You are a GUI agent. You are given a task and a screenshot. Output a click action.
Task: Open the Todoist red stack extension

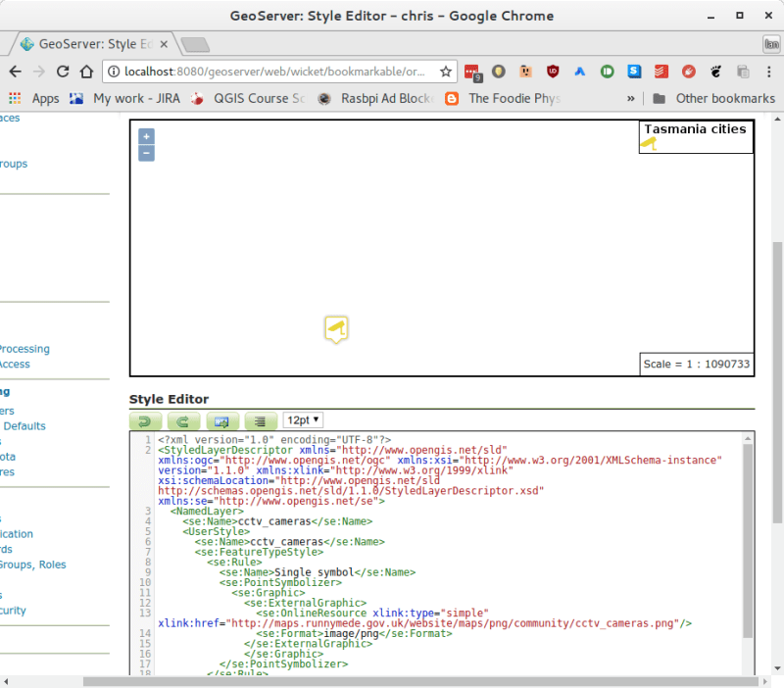click(x=661, y=72)
